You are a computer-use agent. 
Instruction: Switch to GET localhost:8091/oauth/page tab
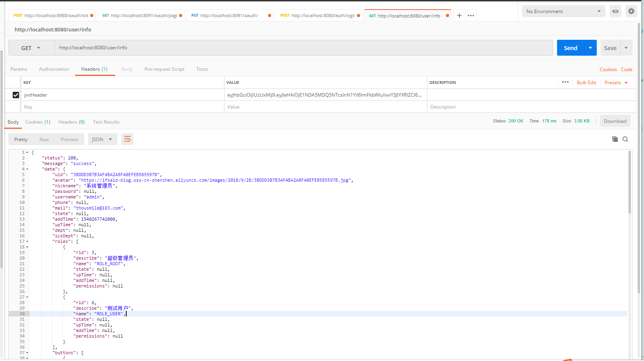pyautogui.click(x=141, y=16)
